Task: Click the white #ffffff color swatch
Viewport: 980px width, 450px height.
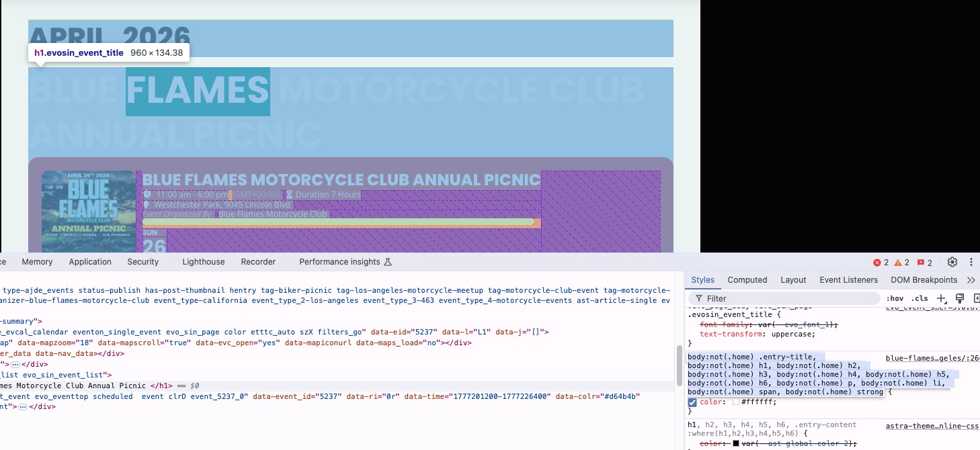Action: pyautogui.click(x=736, y=402)
